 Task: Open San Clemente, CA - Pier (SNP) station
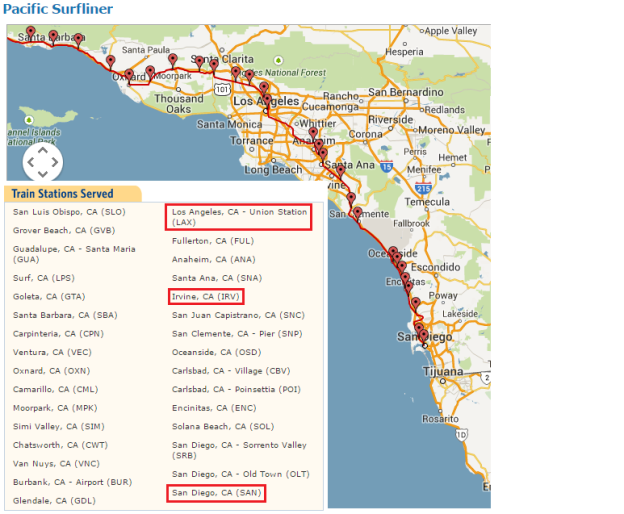click(237, 334)
